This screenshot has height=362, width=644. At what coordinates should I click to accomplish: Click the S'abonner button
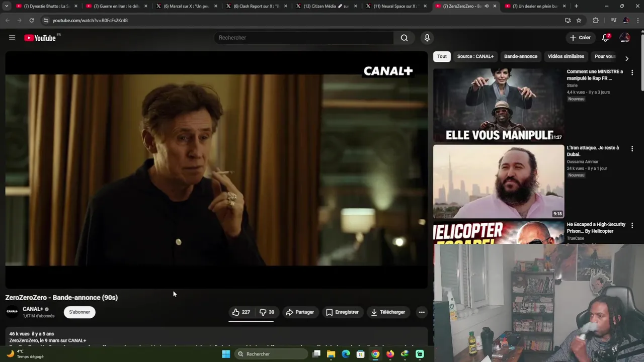click(79, 312)
